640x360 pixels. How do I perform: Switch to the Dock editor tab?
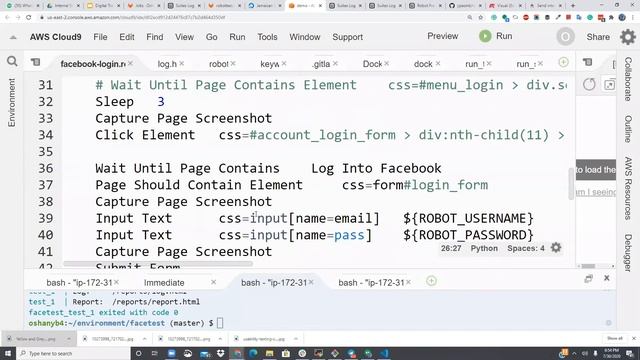click(x=372, y=64)
